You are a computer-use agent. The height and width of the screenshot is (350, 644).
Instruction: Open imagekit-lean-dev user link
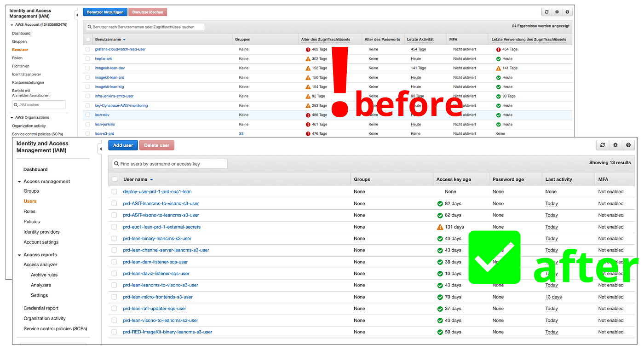tap(110, 68)
